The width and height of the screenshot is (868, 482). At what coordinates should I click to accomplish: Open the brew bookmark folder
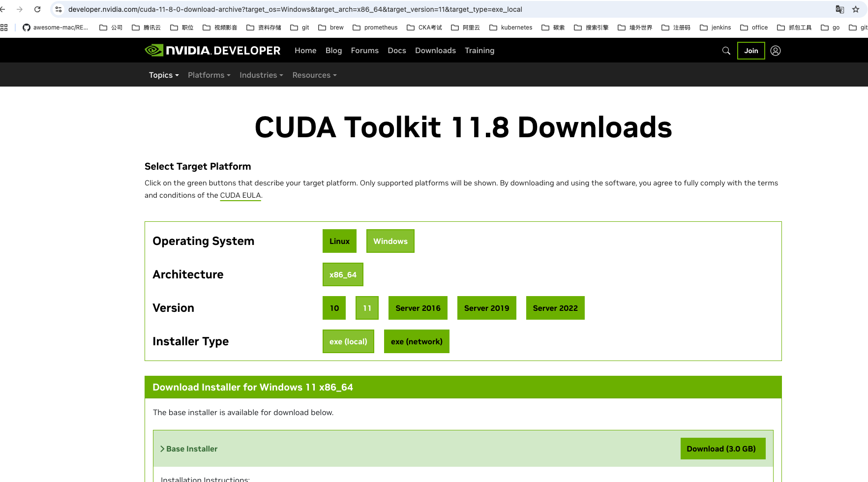330,28
